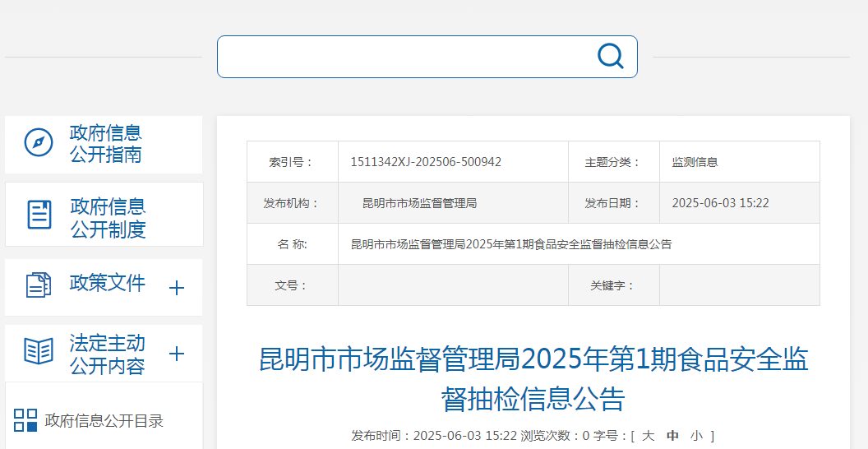Select 监测信息 category cell

(739, 162)
